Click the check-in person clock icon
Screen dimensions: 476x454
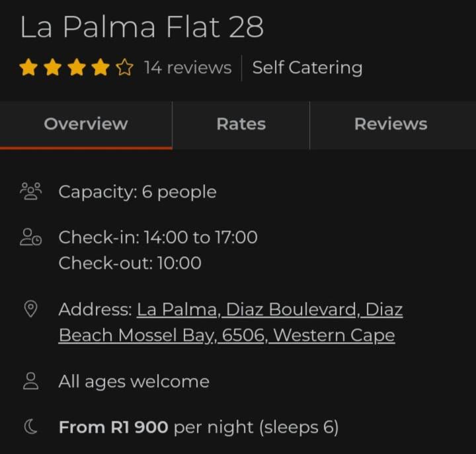(x=30, y=237)
